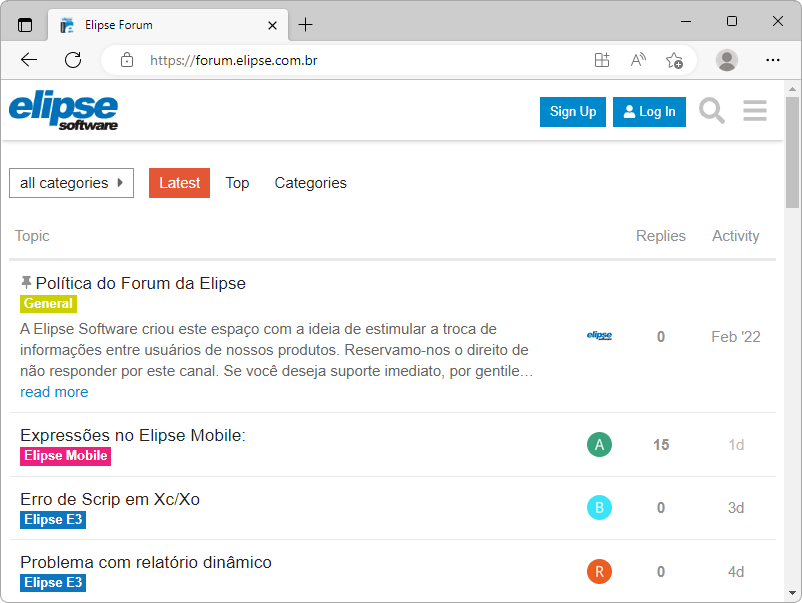Open the Elipse Mobile category badge
The height and width of the screenshot is (603, 802).
[65, 455]
